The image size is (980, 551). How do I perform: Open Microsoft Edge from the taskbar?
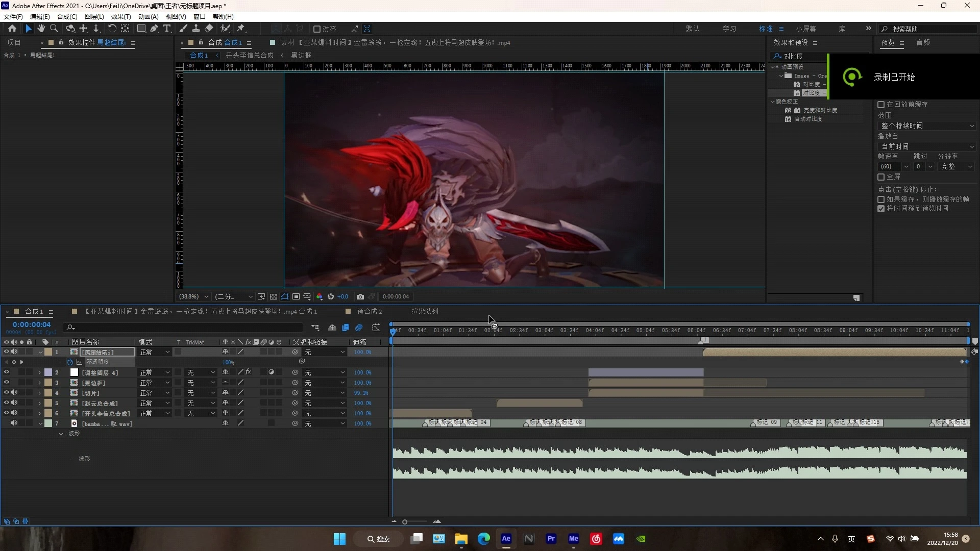pyautogui.click(x=484, y=539)
